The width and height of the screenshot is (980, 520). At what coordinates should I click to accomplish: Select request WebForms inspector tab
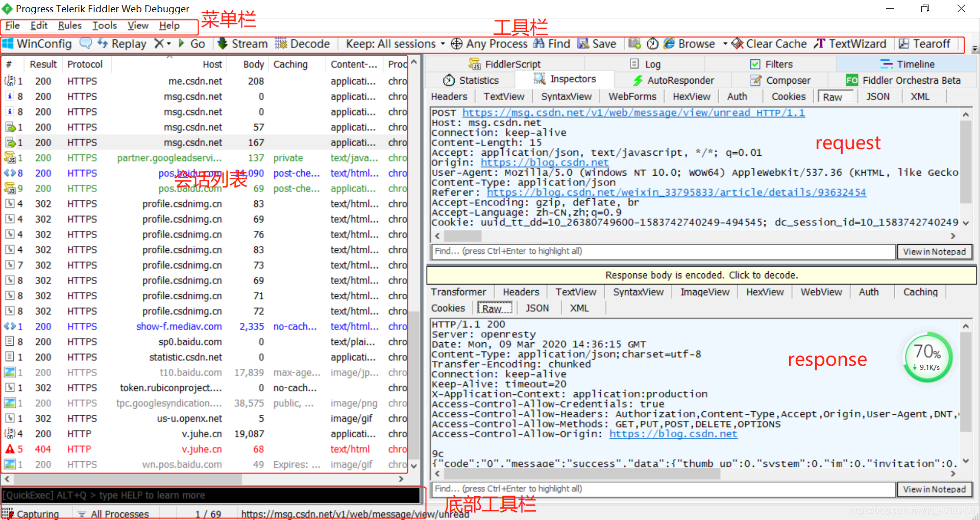(x=632, y=97)
